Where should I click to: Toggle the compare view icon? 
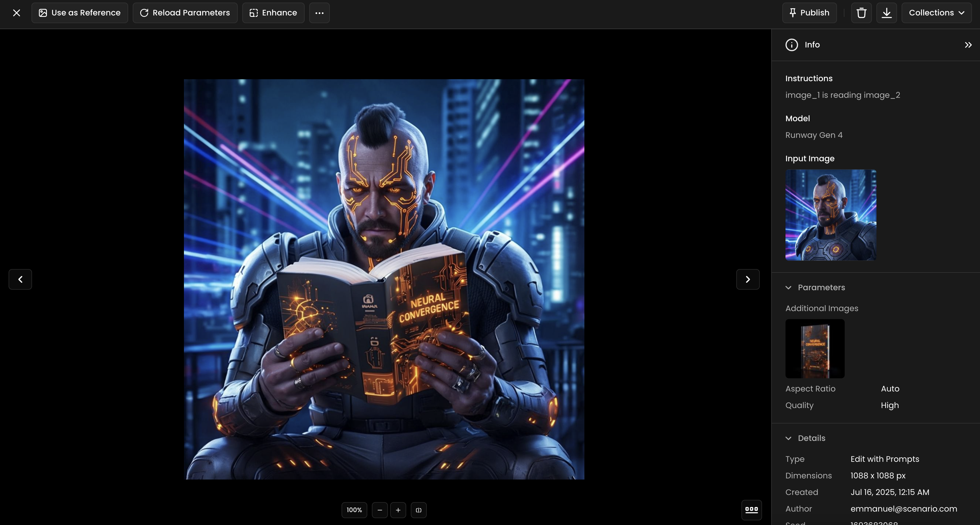[x=418, y=510]
